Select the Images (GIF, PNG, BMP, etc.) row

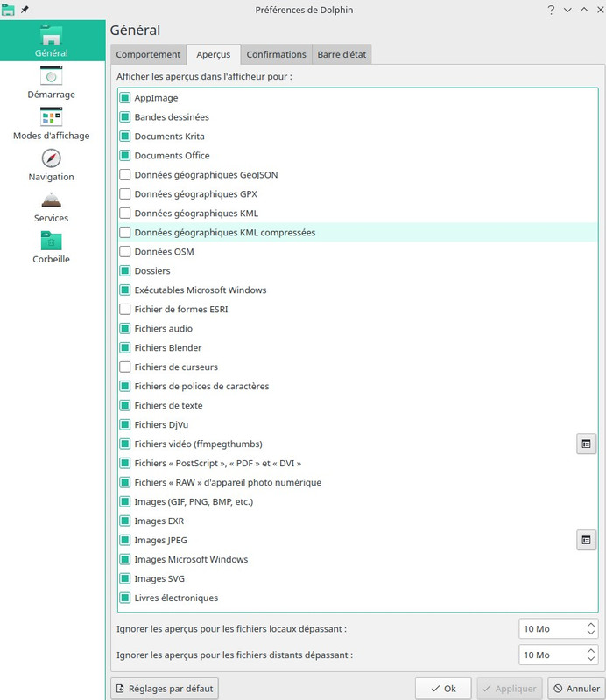pos(358,501)
